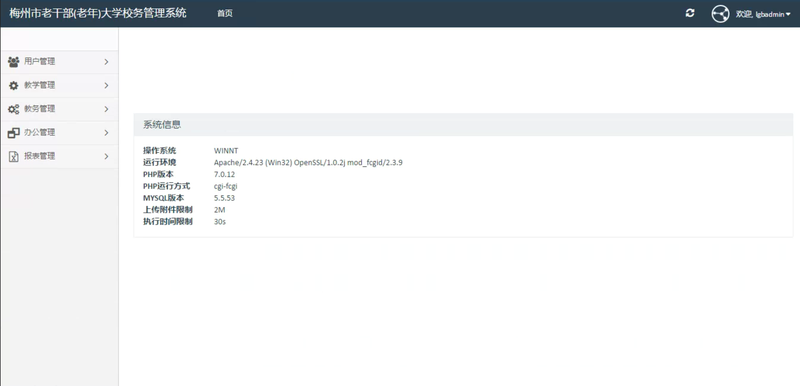
Task: Select the 5.5.53 MySQL version value
Action: coord(224,198)
